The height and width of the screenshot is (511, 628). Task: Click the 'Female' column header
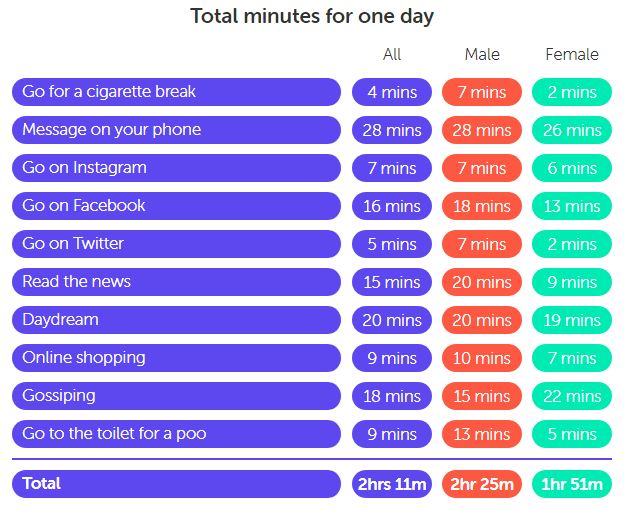pyautogui.click(x=572, y=54)
